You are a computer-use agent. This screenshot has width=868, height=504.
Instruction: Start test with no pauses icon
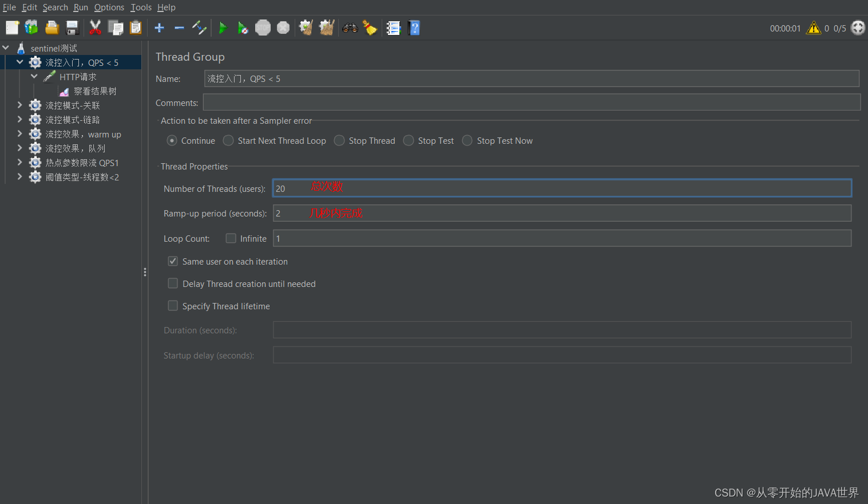(243, 27)
